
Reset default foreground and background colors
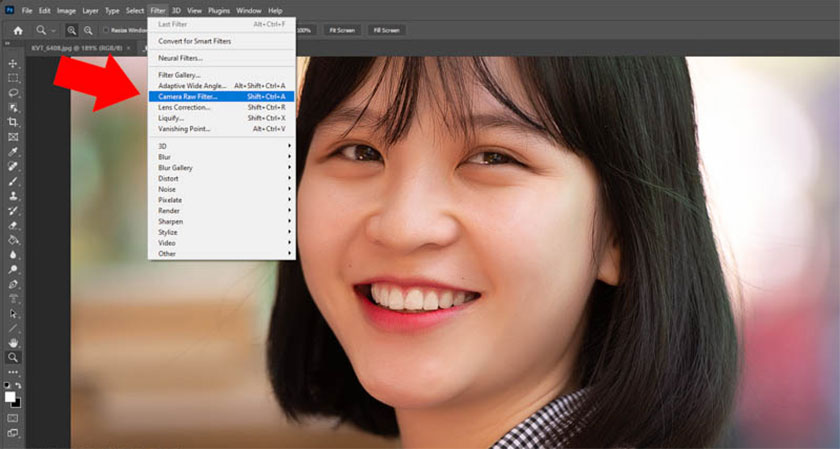[8, 386]
